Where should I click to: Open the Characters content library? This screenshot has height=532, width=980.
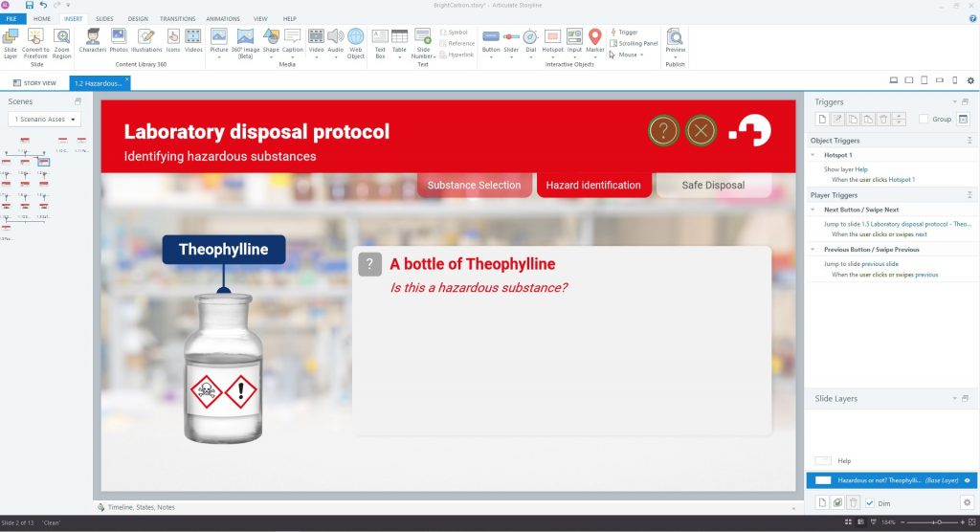point(93,40)
